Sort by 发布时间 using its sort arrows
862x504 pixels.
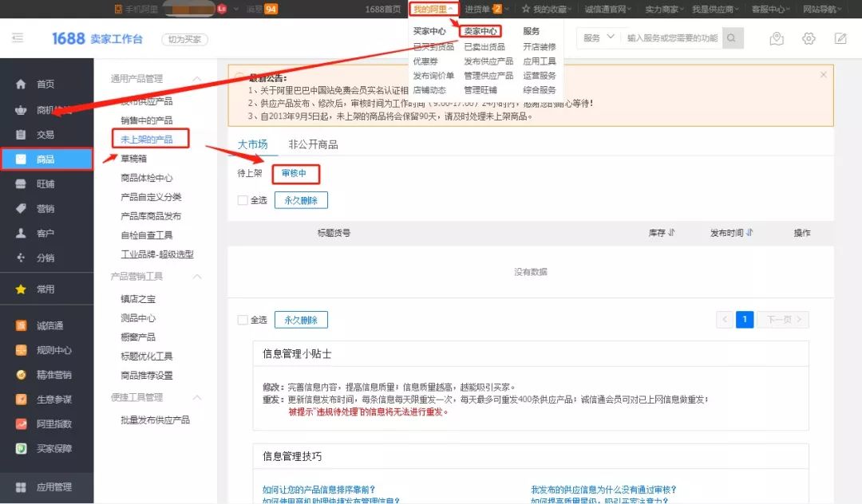[749, 233]
